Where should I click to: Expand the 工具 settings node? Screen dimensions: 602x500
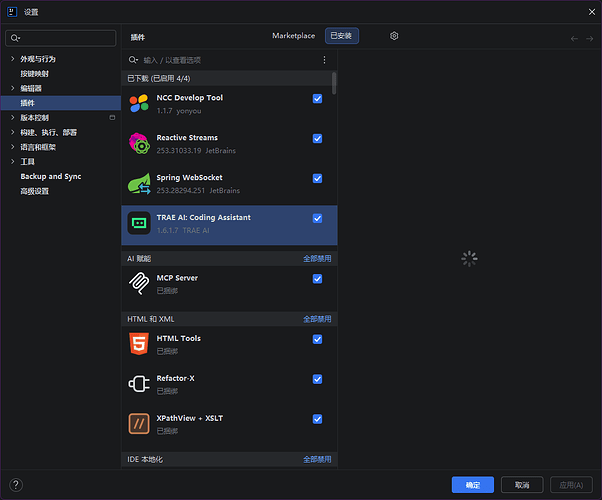[x=13, y=162]
